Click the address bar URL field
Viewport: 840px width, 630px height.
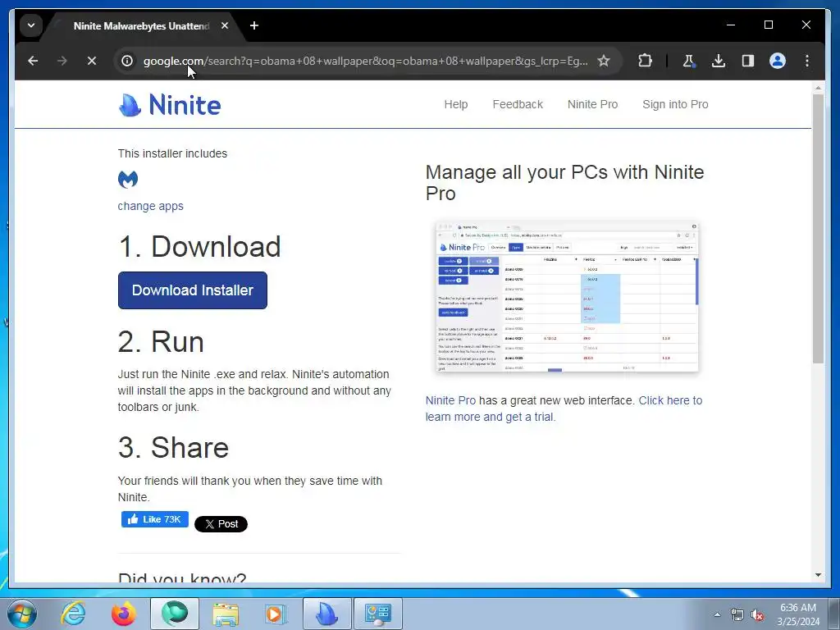coord(365,61)
